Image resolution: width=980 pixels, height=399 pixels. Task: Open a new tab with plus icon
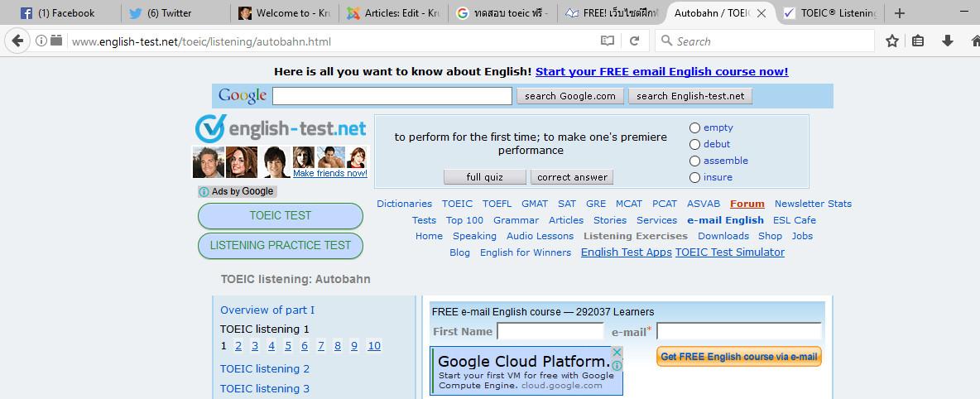pyautogui.click(x=900, y=13)
